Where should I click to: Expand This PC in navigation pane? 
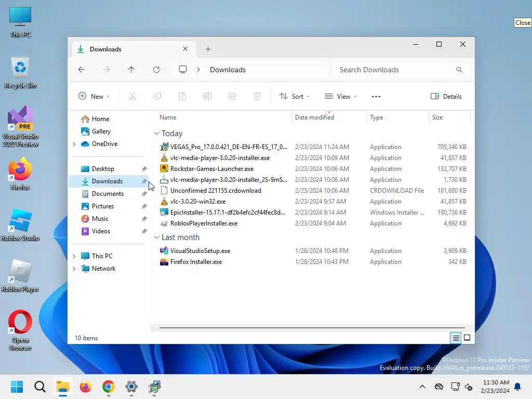coord(74,256)
